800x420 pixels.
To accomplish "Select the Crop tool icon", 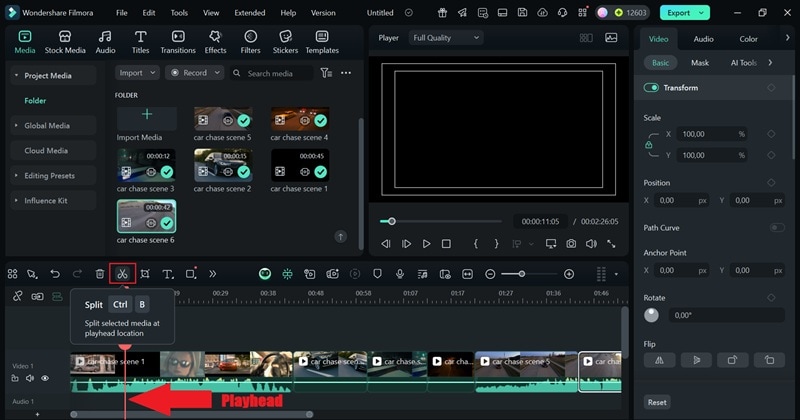I will pos(145,274).
